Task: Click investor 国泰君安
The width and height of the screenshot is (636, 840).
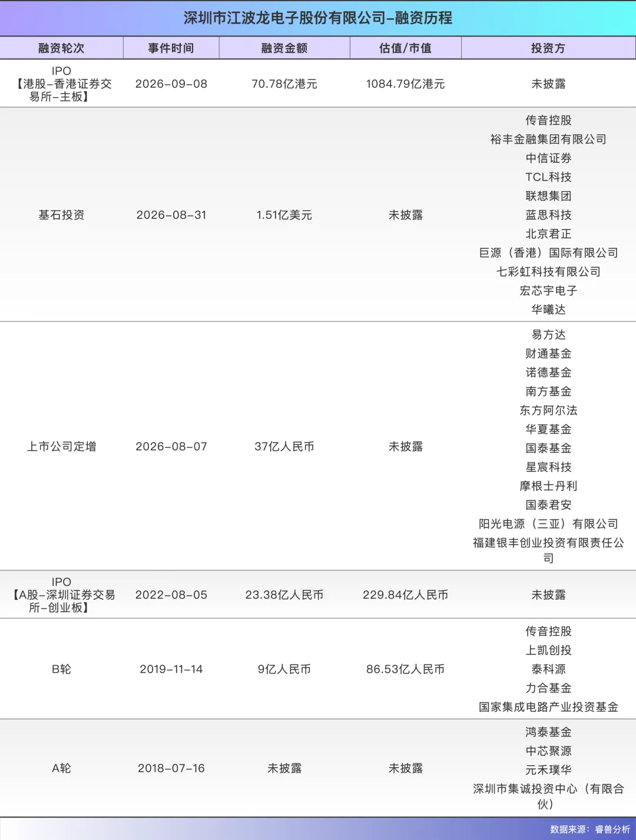Action: click(x=548, y=504)
